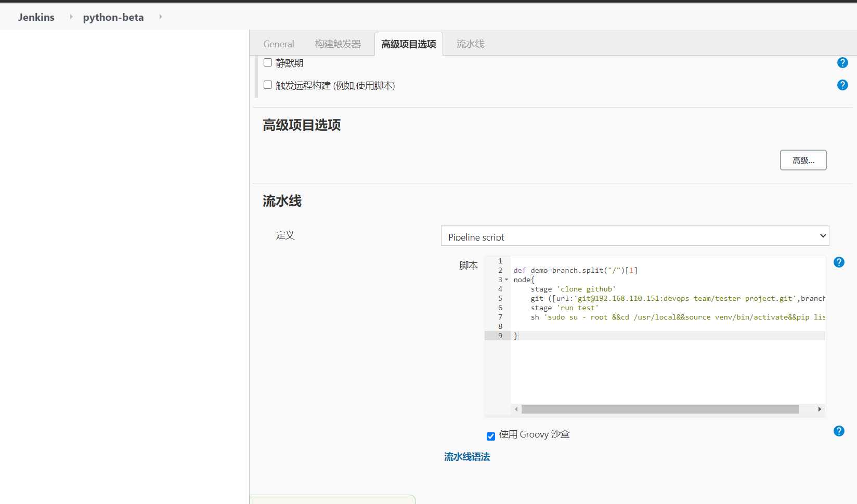This screenshot has height=504, width=857.
Task: Open help for 使用 Groovy 沙盒
Action: pyautogui.click(x=839, y=431)
